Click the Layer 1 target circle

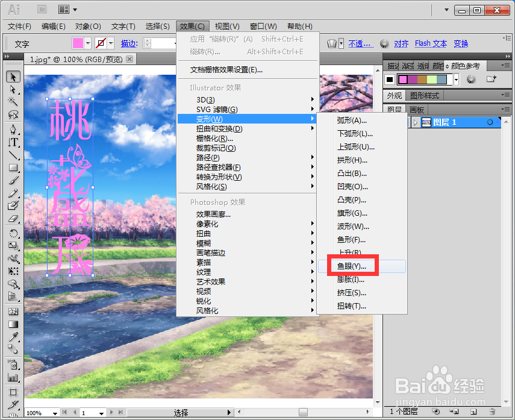pos(490,122)
